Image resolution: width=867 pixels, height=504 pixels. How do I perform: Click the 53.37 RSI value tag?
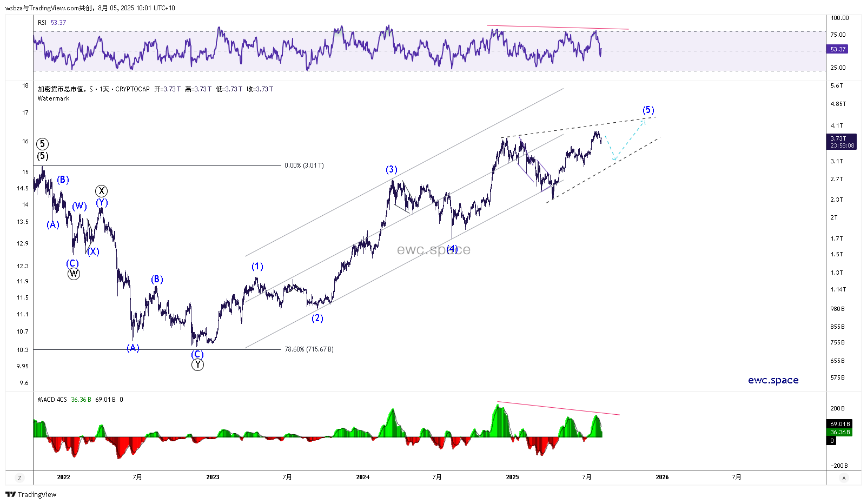[838, 49]
